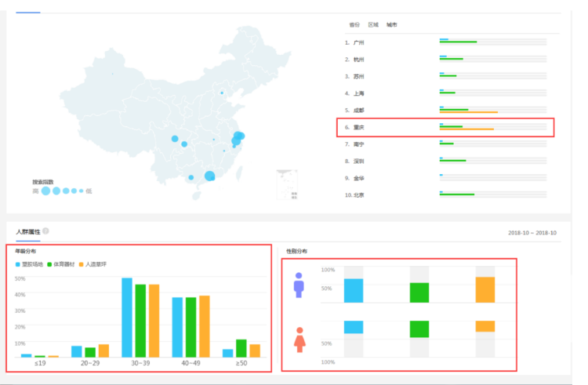This screenshot has width=588, height=385.
Task: Switch to the 省份 tab
Action: (x=354, y=25)
